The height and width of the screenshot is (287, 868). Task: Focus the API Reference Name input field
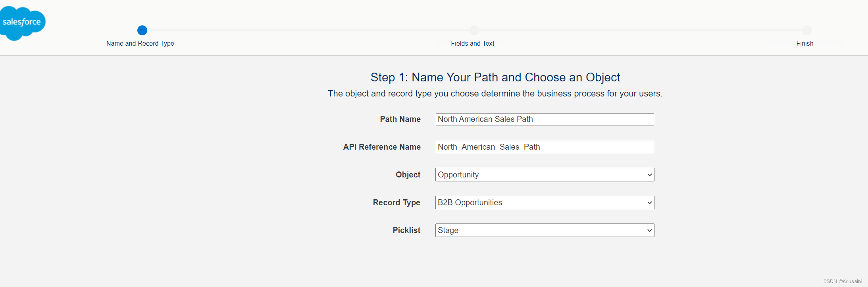pos(545,147)
